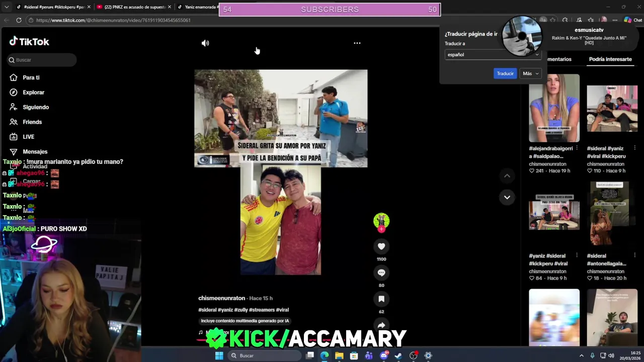The image size is (644, 362).
Task: Open Microsoft Edge from taskbar
Action: tap(325, 355)
